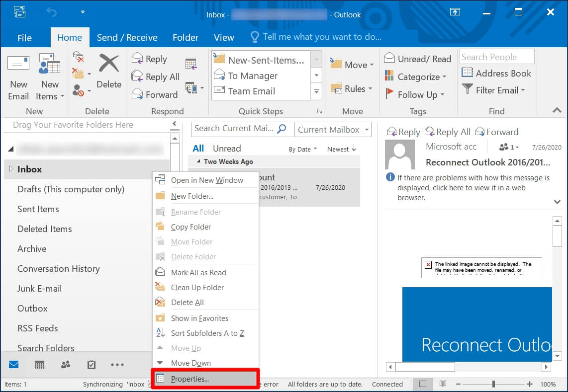Switch to Tasks view icon

pyautogui.click(x=92, y=365)
